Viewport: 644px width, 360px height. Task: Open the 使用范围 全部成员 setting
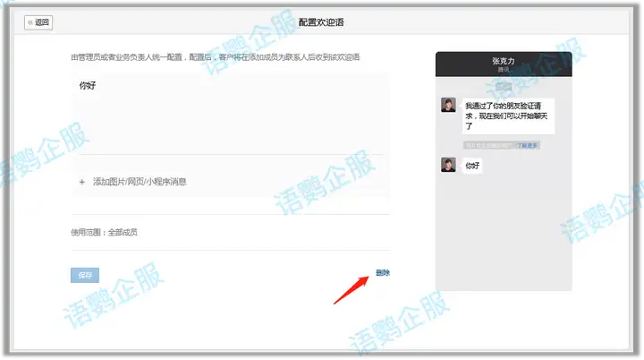pos(105,233)
